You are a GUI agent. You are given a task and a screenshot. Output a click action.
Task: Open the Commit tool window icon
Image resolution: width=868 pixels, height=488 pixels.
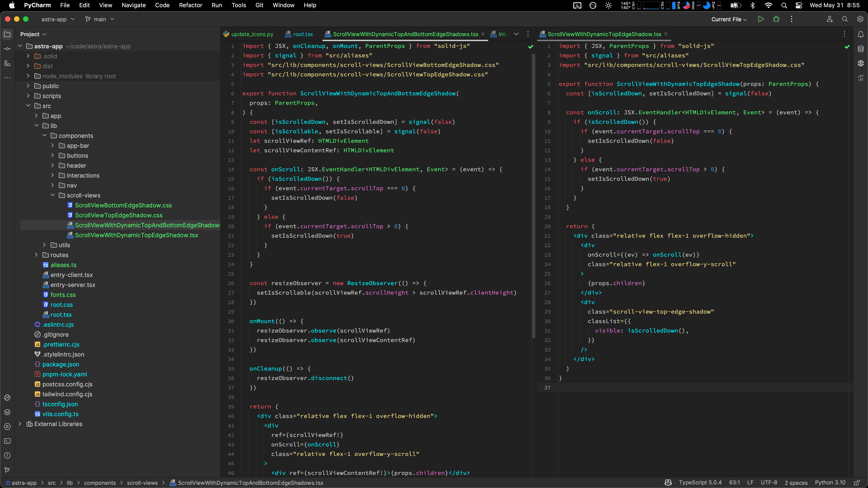7,49
